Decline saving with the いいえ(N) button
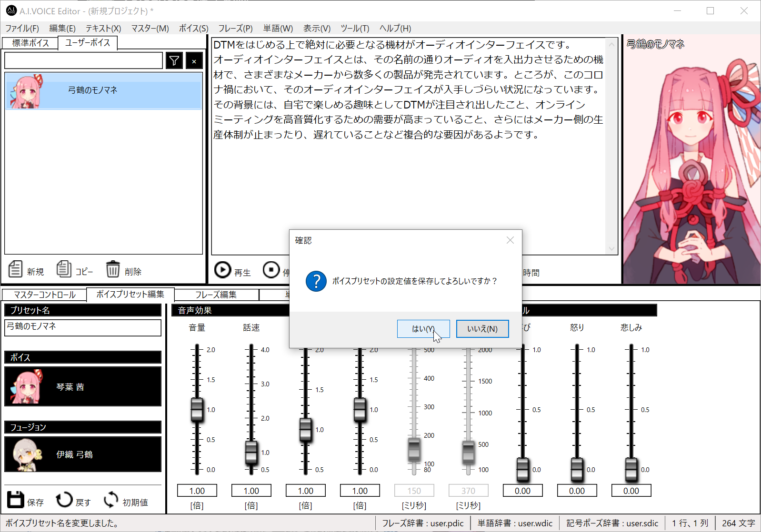This screenshot has height=532, width=761. (x=482, y=329)
